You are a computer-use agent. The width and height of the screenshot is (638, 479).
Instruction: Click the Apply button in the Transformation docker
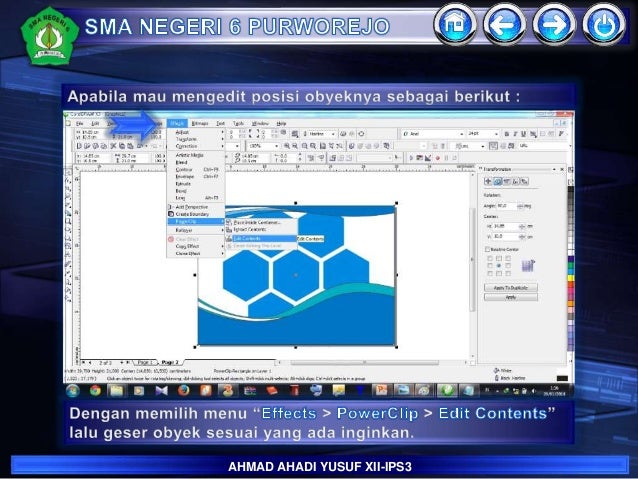tap(511, 297)
